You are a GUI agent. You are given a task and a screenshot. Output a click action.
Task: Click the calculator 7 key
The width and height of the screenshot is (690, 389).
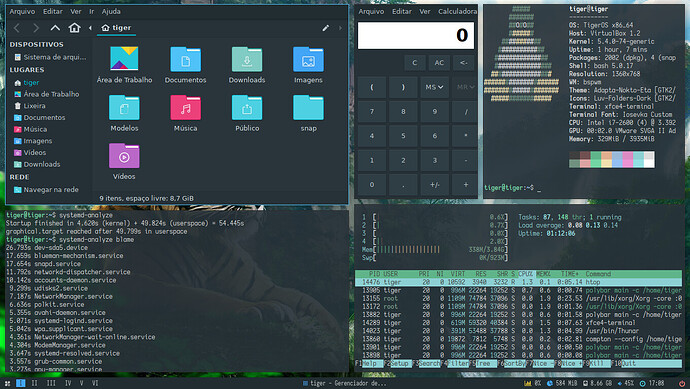pyautogui.click(x=372, y=112)
